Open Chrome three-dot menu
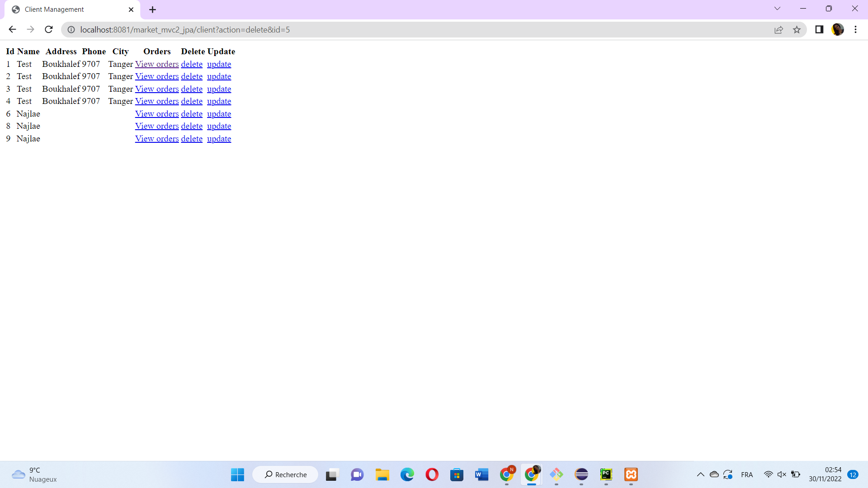 pos(855,30)
